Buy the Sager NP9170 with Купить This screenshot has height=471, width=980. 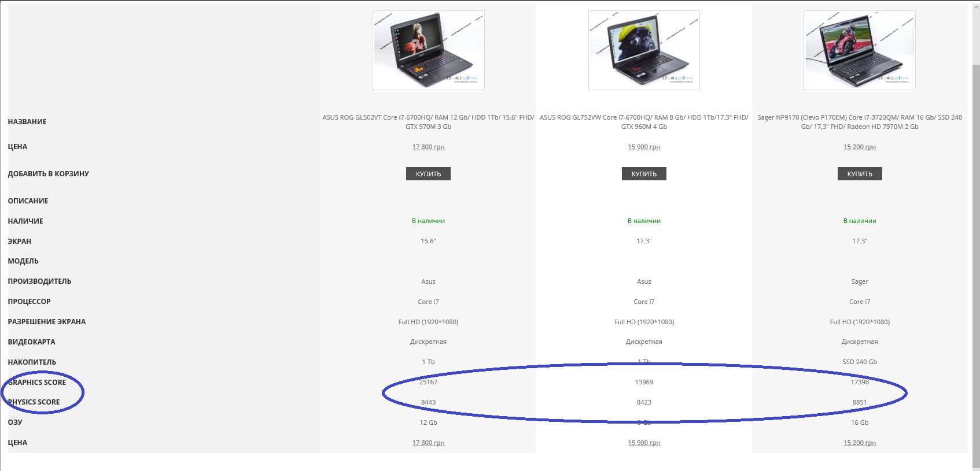pyautogui.click(x=860, y=174)
